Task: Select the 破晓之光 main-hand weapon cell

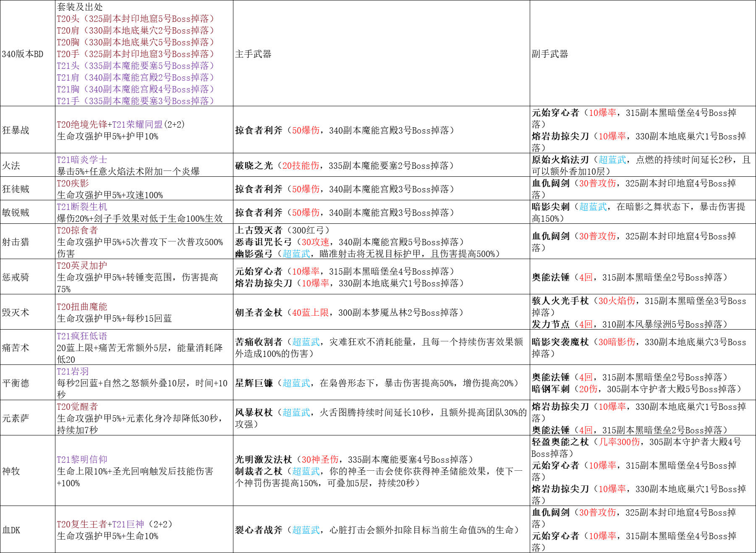Action: click(382, 165)
